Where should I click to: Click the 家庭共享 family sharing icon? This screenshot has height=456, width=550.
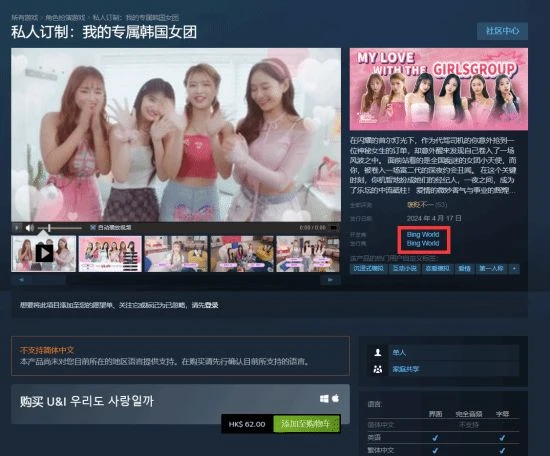(378, 369)
